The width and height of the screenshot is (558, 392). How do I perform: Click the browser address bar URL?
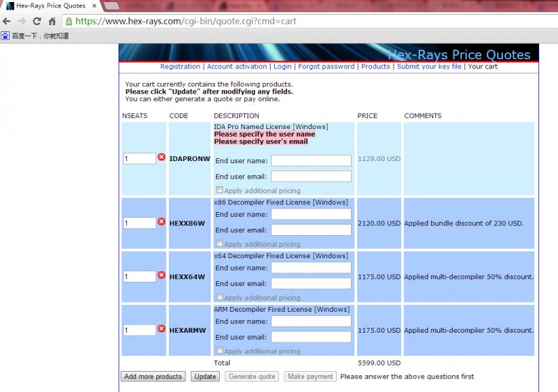(x=186, y=22)
